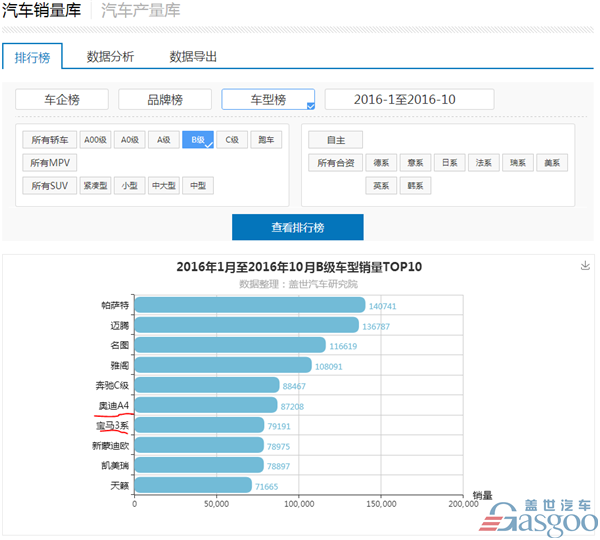
Task: Download the chart image via the download icon
Action: 585,265
